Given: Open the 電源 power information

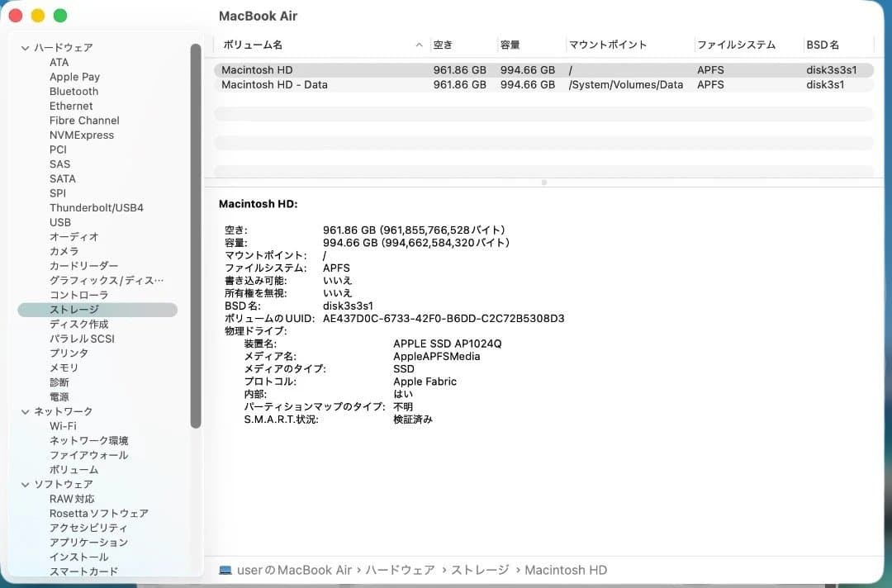Looking at the screenshot, I should [59, 396].
